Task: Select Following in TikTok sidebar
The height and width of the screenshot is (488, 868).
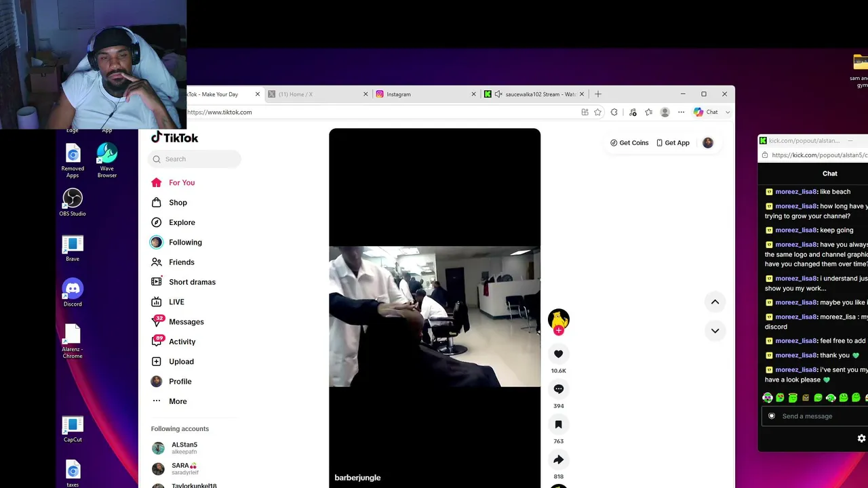Action: pos(176,242)
